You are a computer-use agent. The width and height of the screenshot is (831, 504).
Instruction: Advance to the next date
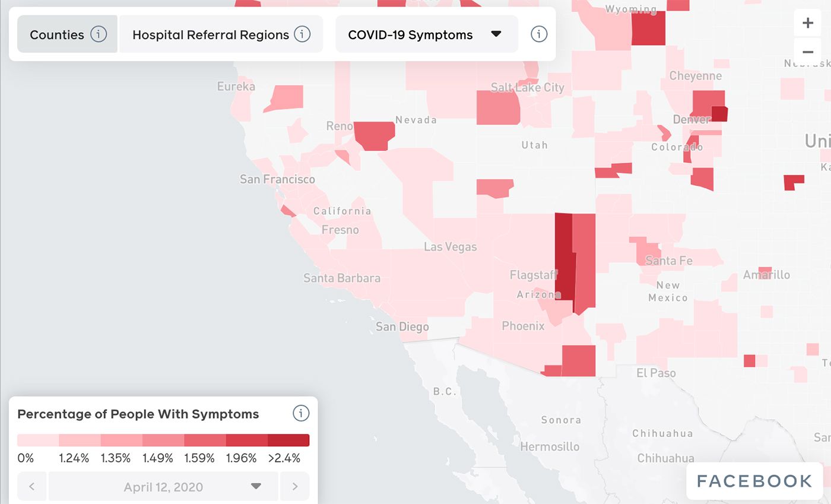294,486
